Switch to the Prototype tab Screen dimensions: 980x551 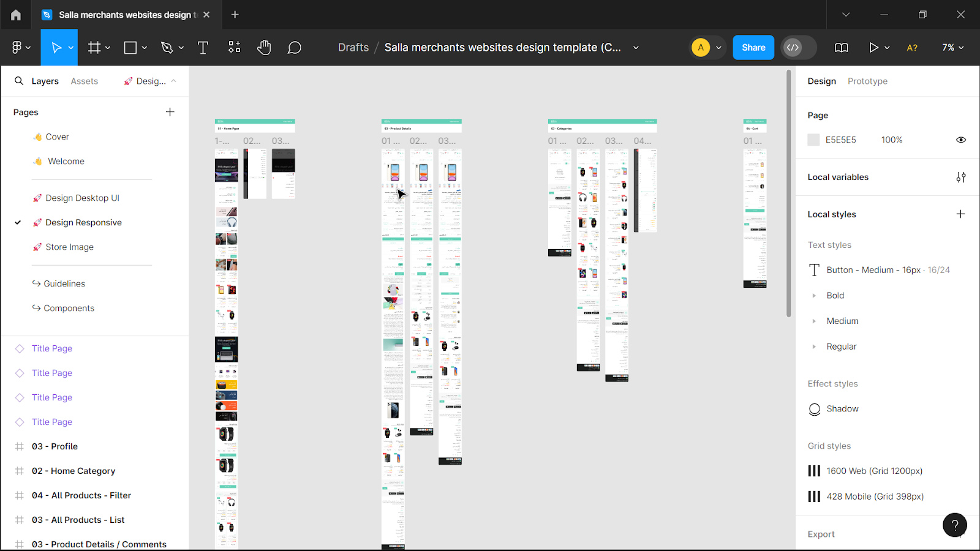tap(867, 80)
